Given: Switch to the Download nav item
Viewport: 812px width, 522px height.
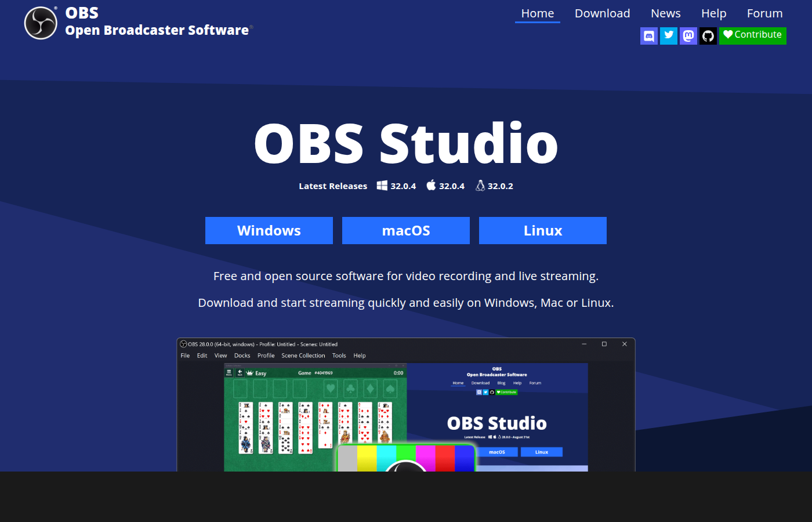Looking at the screenshot, I should 602,13.
